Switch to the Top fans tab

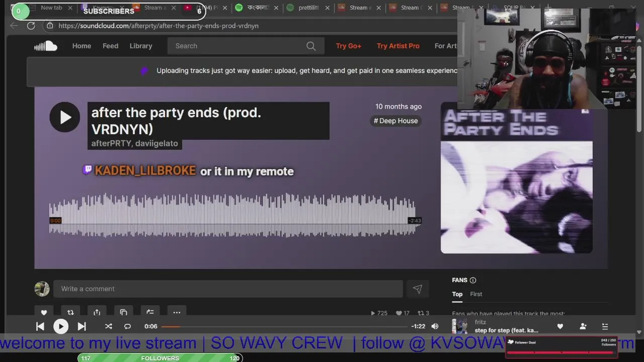pos(457,294)
